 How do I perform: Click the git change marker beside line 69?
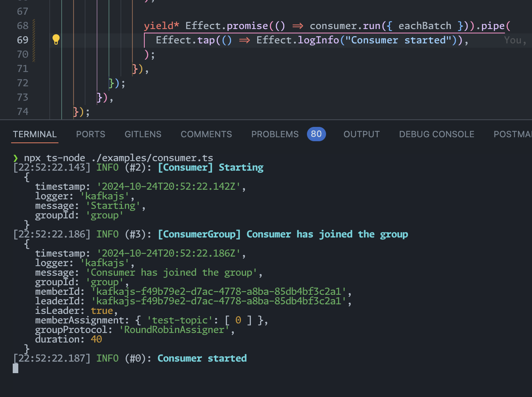[34, 40]
